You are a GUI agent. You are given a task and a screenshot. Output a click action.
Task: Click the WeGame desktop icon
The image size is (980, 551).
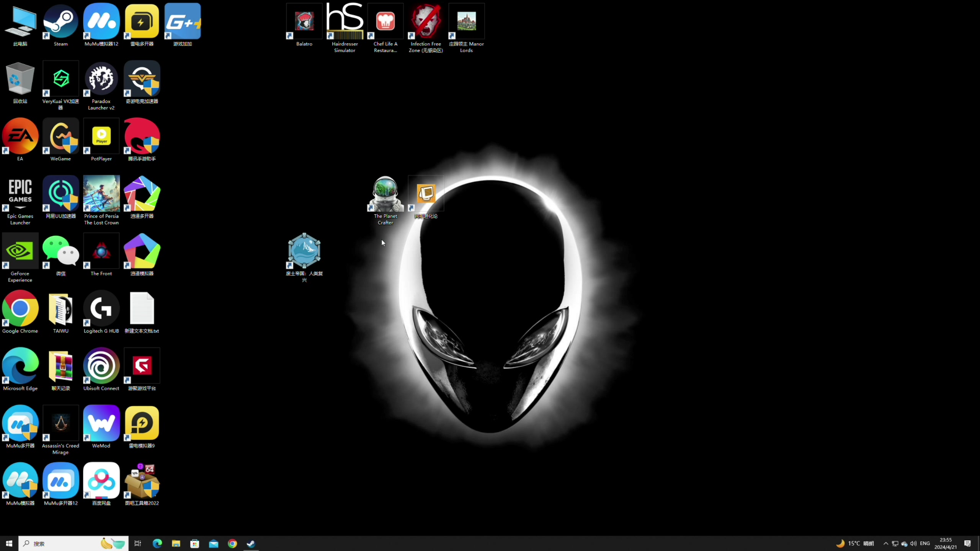tap(60, 140)
